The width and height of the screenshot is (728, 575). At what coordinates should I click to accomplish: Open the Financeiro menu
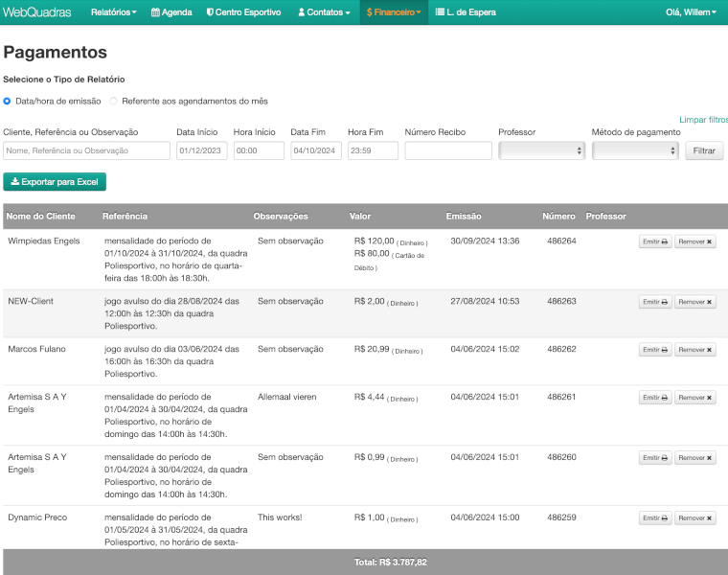393,12
